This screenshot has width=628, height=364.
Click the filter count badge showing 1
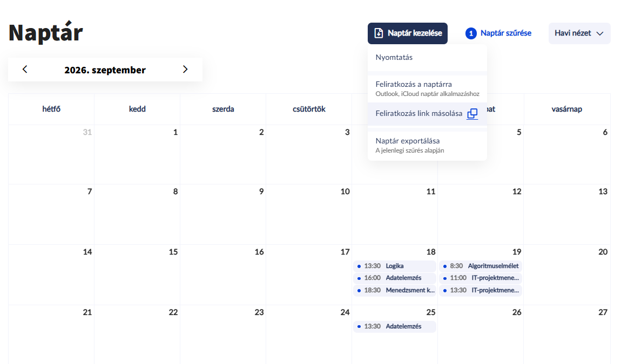click(x=471, y=33)
